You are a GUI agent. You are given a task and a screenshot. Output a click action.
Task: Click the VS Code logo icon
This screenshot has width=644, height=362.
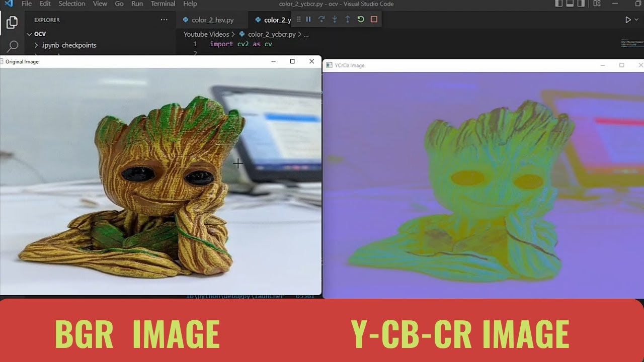pos(8,4)
